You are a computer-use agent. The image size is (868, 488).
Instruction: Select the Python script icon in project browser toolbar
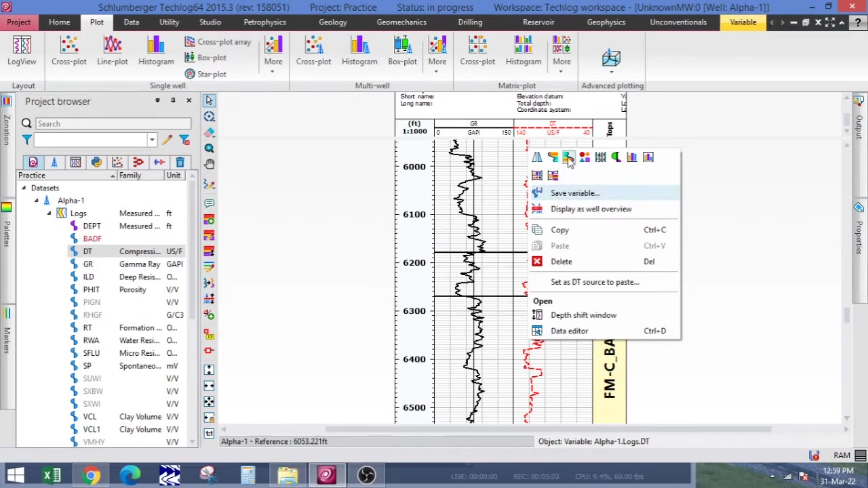click(96, 162)
